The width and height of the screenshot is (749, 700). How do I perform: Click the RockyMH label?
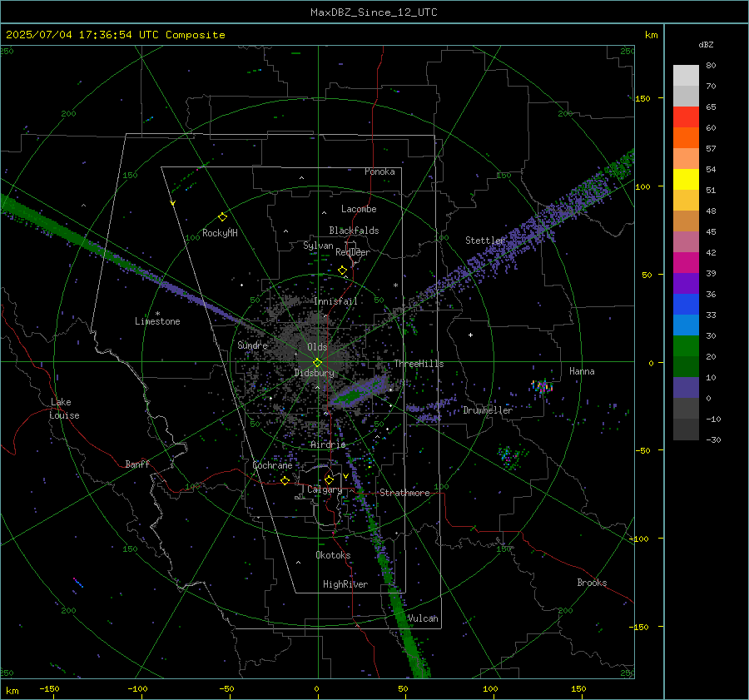pyautogui.click(x=220, y=233)
